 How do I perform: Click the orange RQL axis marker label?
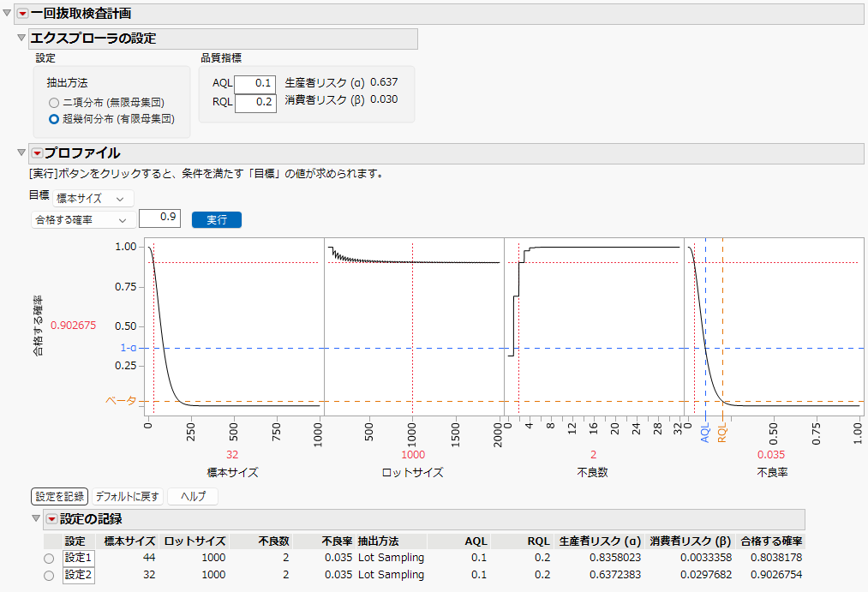click(x=721, y=433)
